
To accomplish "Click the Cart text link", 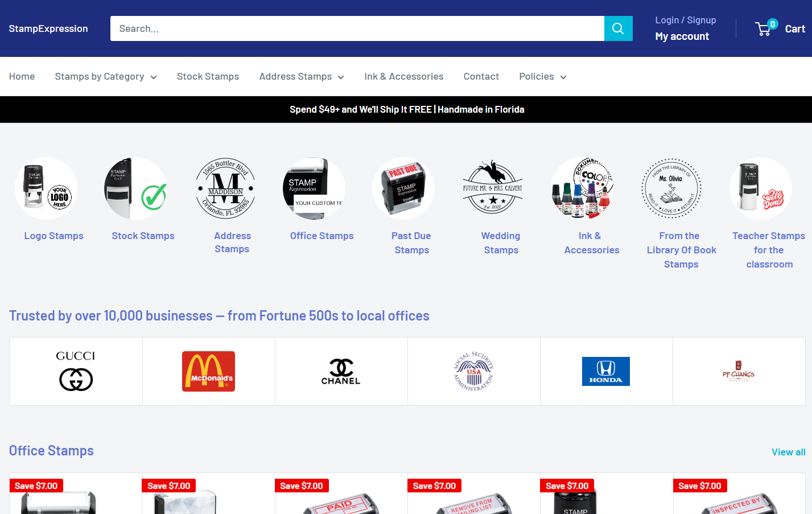I will coord(795,29).
